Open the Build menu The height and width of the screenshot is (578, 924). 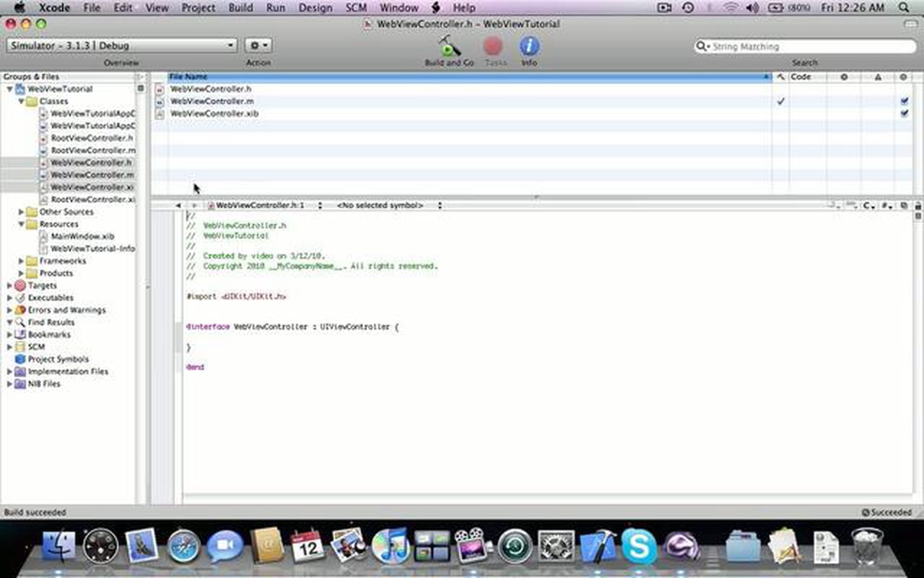[x=240, y=8]
